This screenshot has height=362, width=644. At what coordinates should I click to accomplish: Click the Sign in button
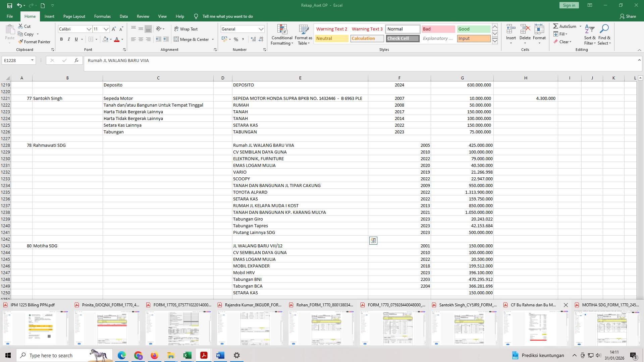(569, 5)
